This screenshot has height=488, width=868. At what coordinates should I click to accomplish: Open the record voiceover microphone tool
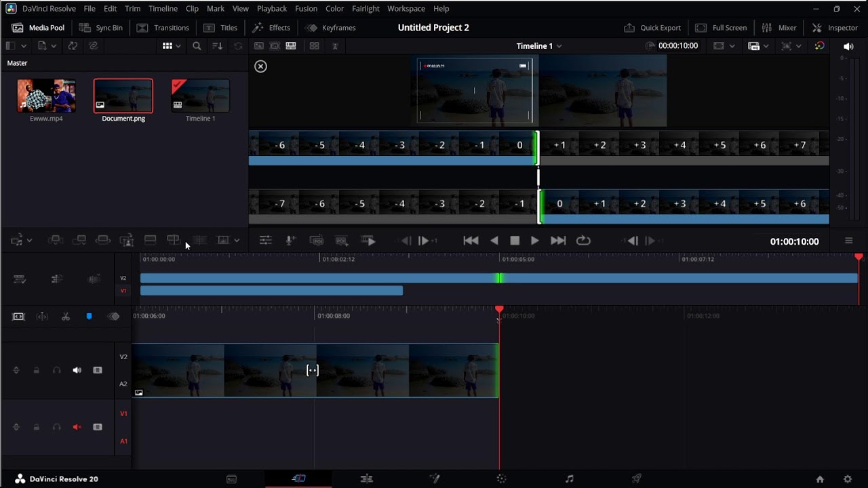click(290, 241)
